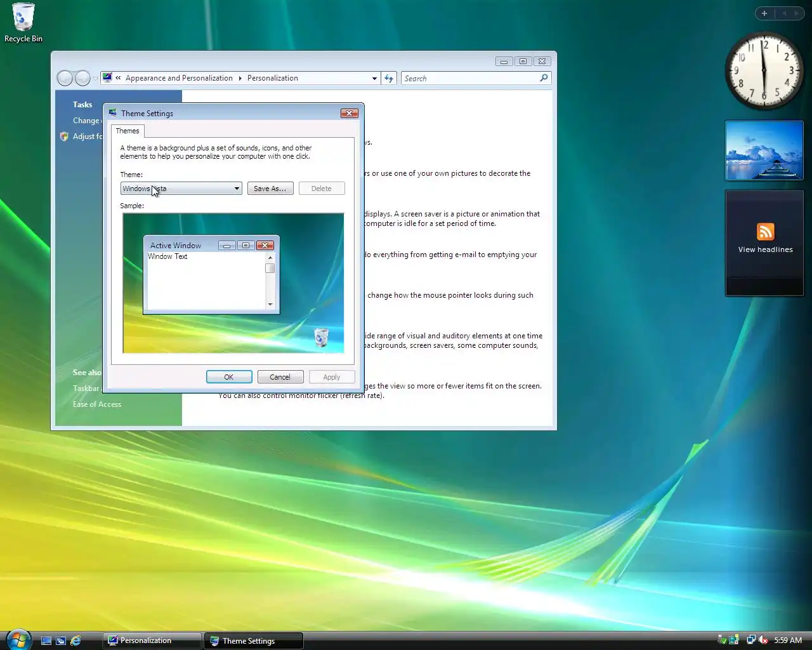Screen dimensions: 812x650
Task: Click Switch between windows Quick Launch icon
Action: pos(61,640)
